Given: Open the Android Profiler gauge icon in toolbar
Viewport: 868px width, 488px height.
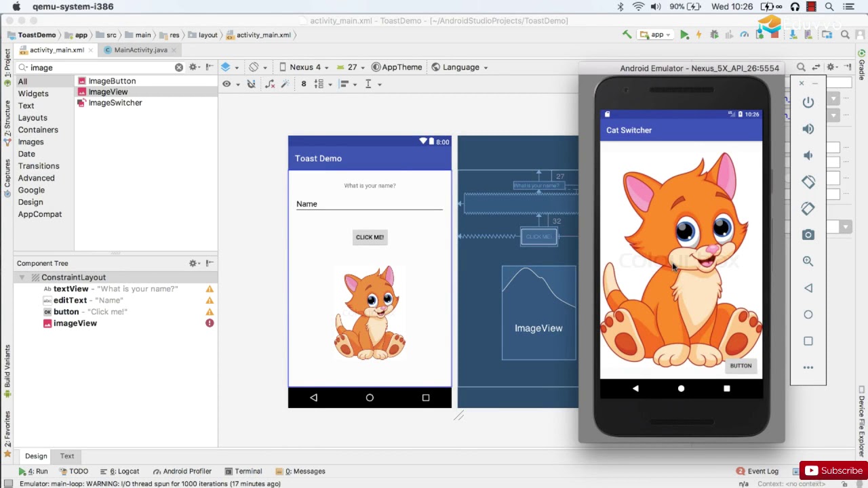Looking at the screenshot, I should click(x=744, y=35).
